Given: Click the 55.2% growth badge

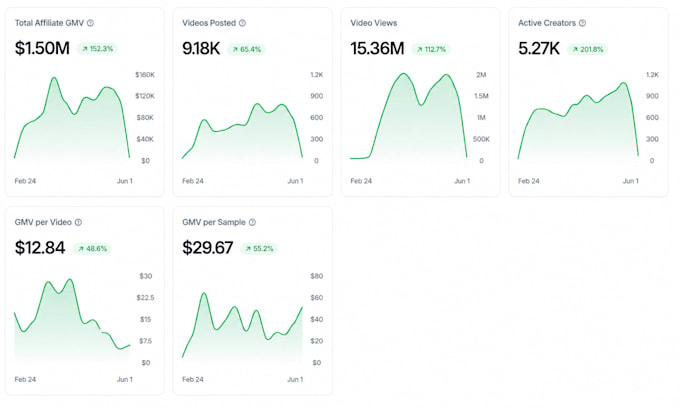Looking at the screenshot, I should click(259, 249).
